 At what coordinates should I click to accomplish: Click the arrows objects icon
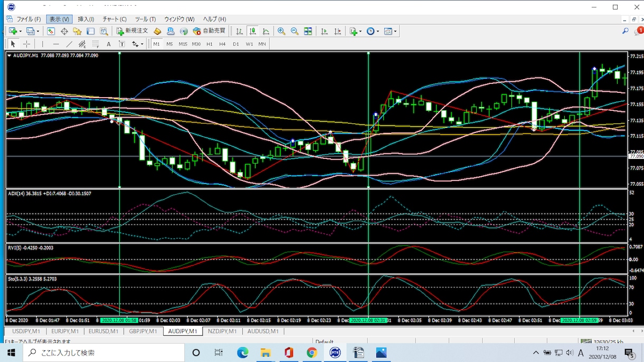(x=135, y=44)
